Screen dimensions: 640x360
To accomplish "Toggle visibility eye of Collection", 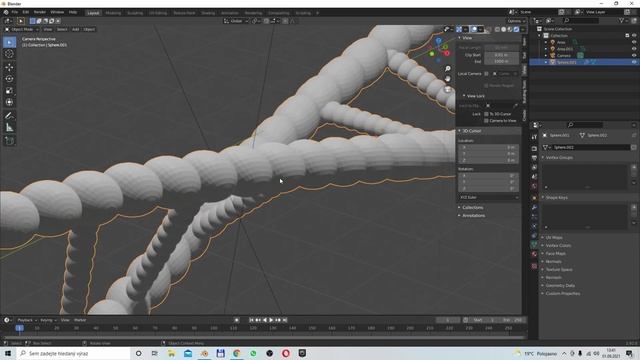I will click(x=634, y=36).
